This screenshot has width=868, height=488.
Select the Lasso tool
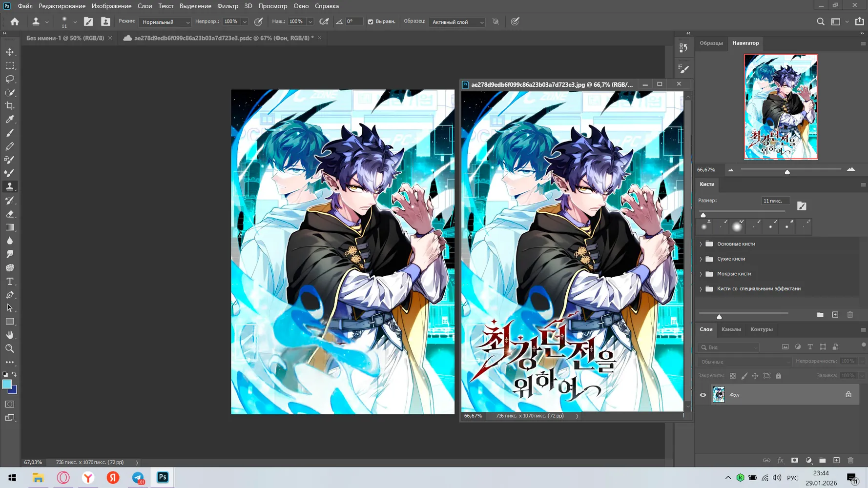[x=10, y=79]
